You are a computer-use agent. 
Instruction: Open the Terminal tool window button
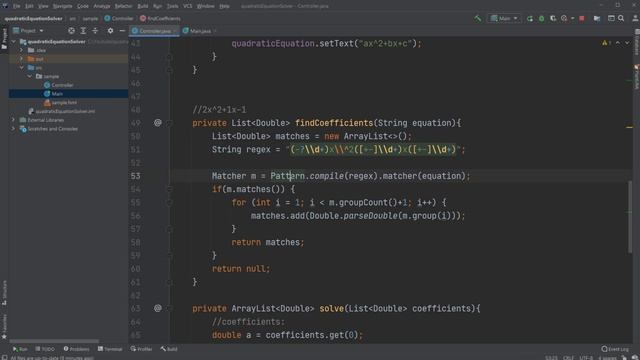(x=110, y=349)
